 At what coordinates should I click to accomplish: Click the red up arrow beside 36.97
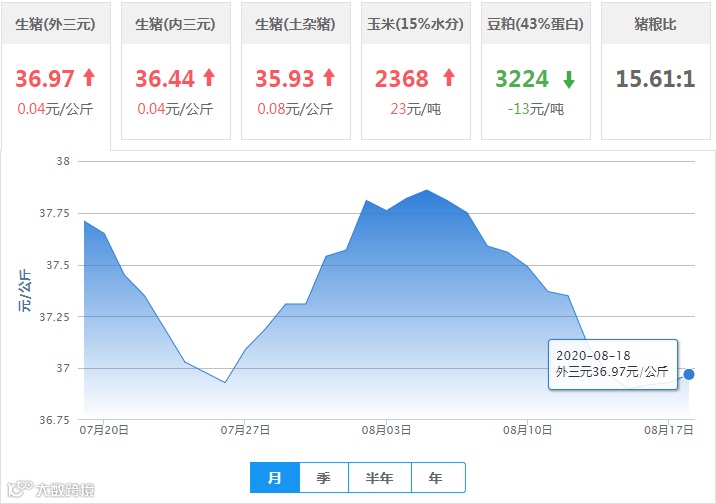tap(90, 78)
